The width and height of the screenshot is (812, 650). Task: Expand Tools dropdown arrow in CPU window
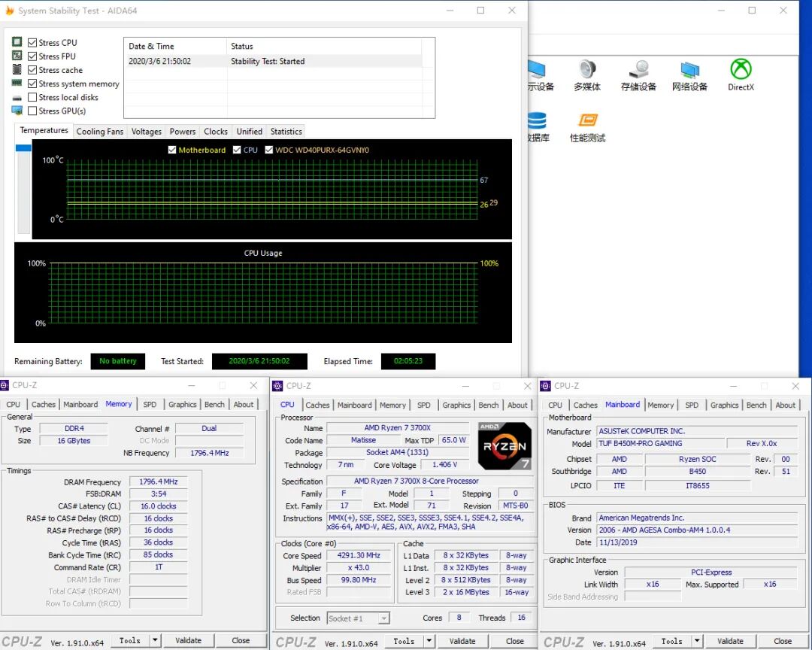pos(429,641)
